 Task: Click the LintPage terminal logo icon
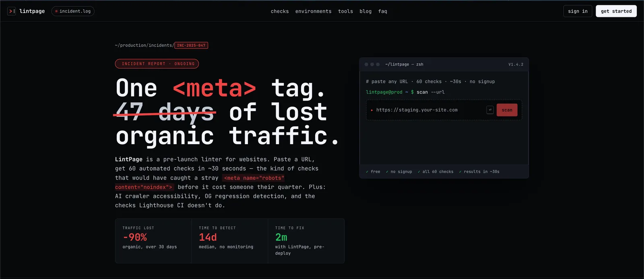[x=12, y=11]
